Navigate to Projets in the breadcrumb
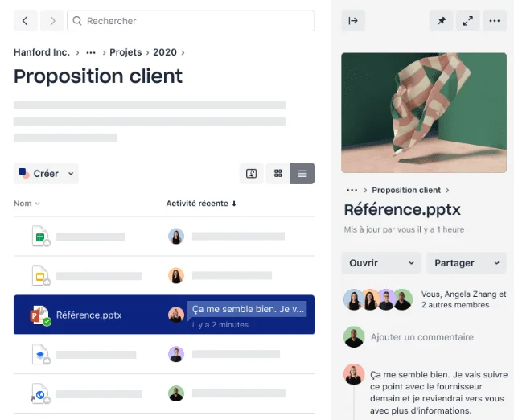This screenshot has width=514, height=420. pyautogui.click(x=125, y=52)
